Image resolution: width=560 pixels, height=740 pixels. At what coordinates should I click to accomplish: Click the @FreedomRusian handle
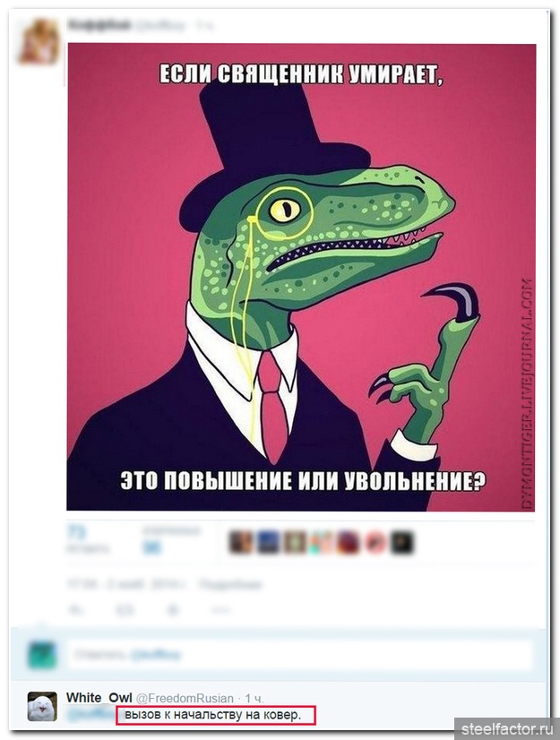(x=185, y=698)
